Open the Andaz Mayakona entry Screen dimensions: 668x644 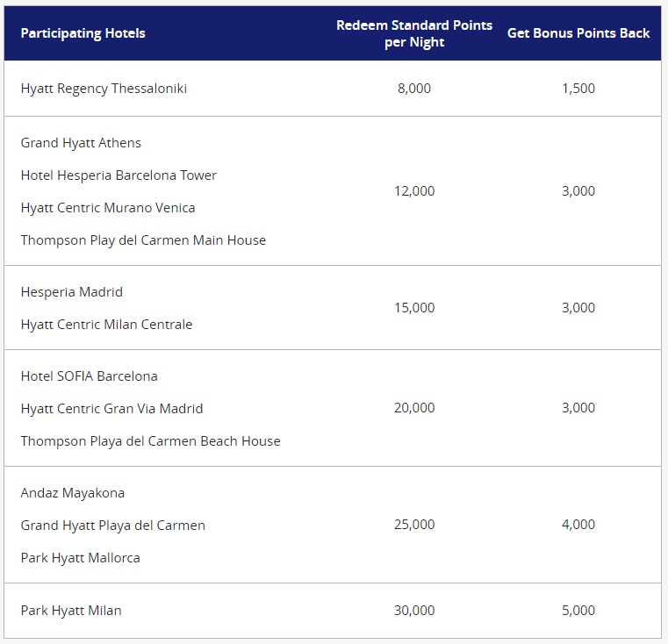coord(73,493)
